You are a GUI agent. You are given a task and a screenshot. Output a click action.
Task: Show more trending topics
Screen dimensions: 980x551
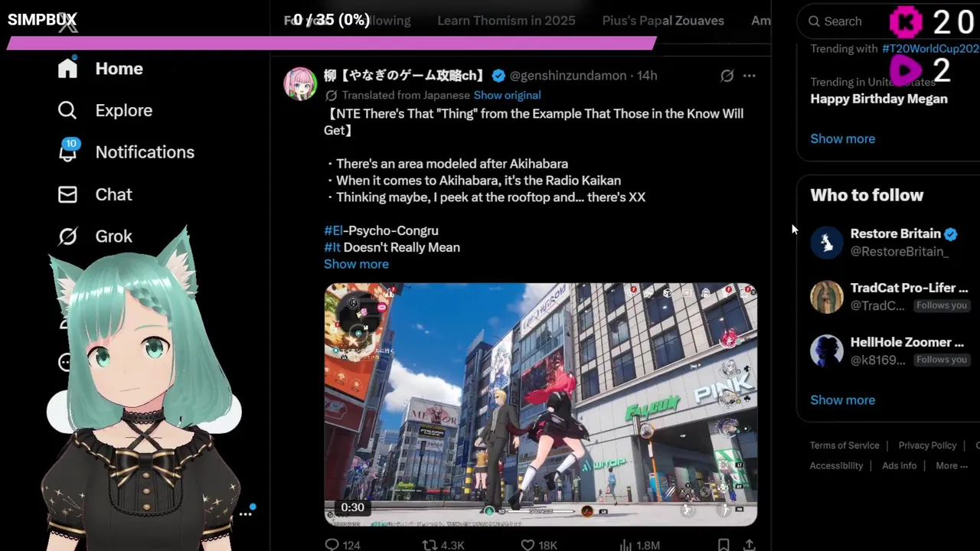(x=842, y=139)
